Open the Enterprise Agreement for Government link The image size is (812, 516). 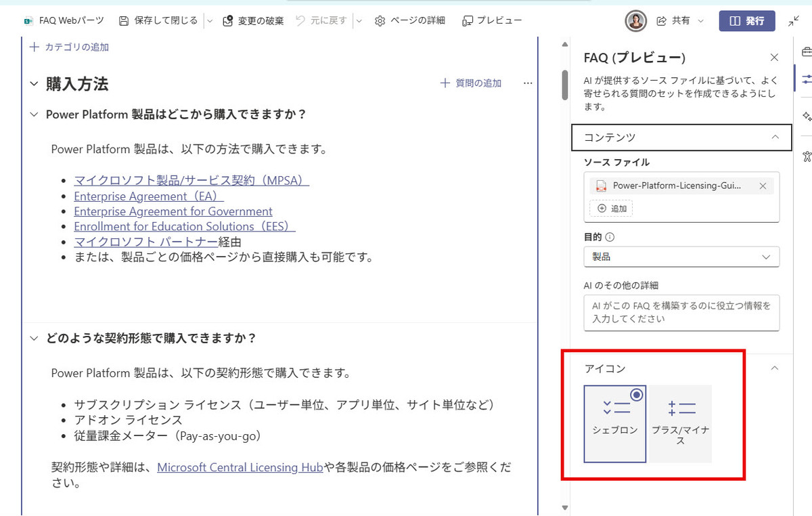tap(173, 211)
